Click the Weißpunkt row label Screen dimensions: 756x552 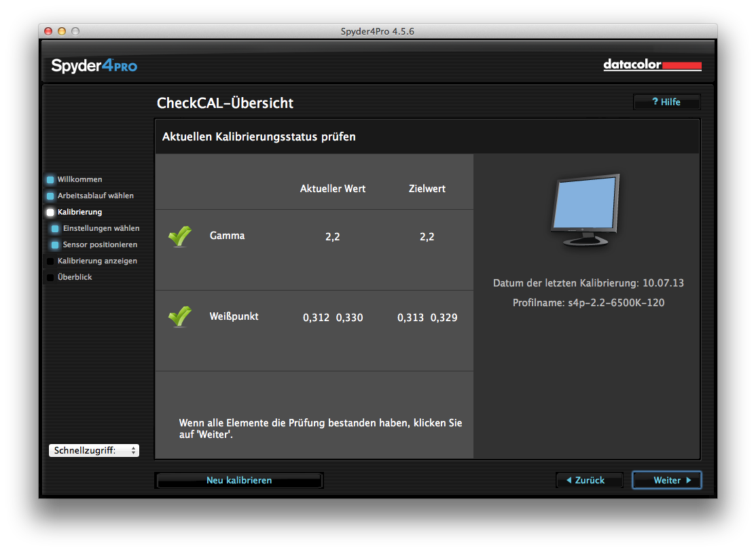[x=234, y=316]
